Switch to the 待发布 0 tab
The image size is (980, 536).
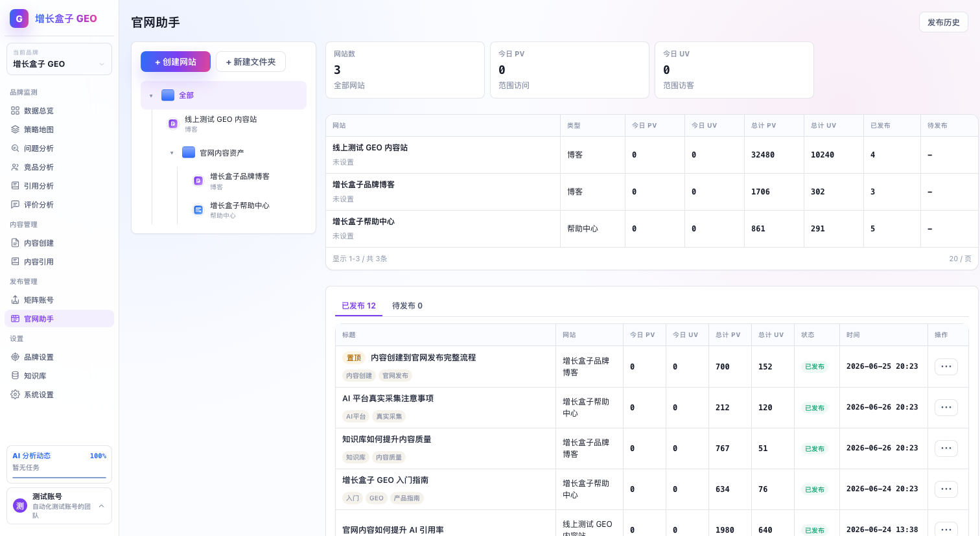(x=407, y=306)
